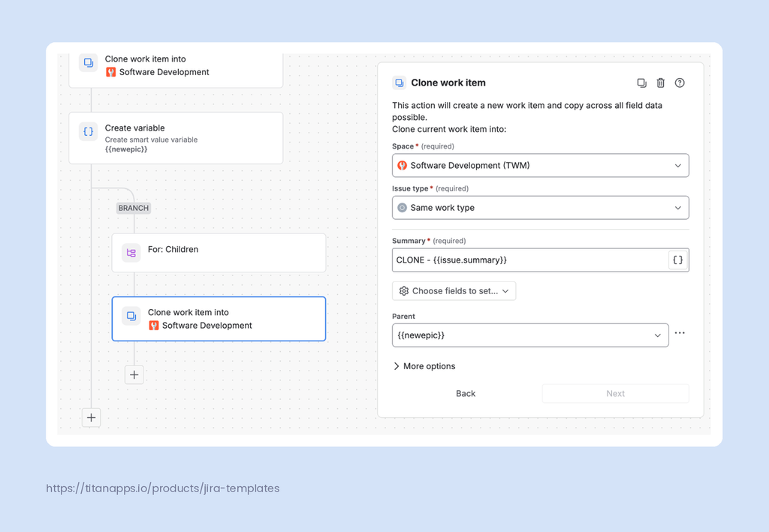Click the titanapps.io jira-templates URL text
769x532 pixels.
click(x=163, y=488)
